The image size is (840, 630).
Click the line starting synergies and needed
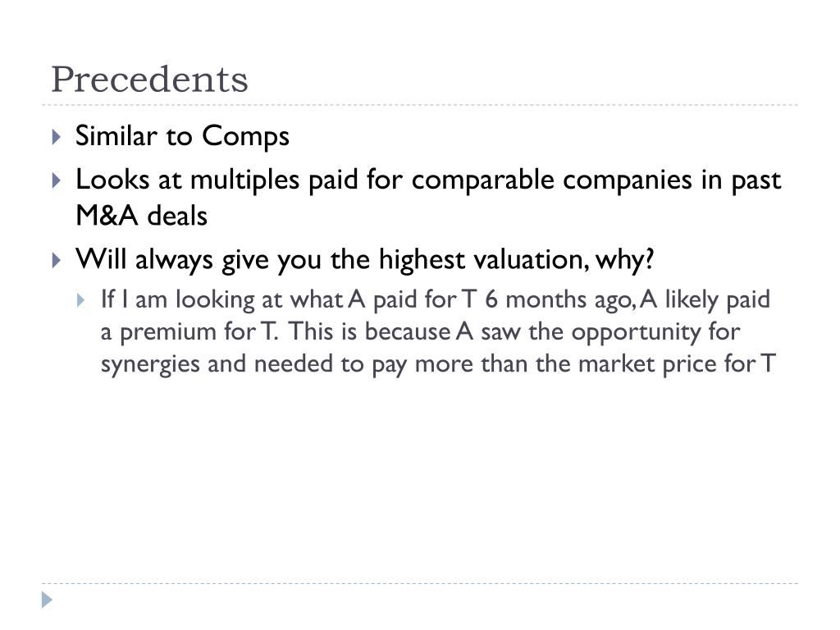point(436,363)
